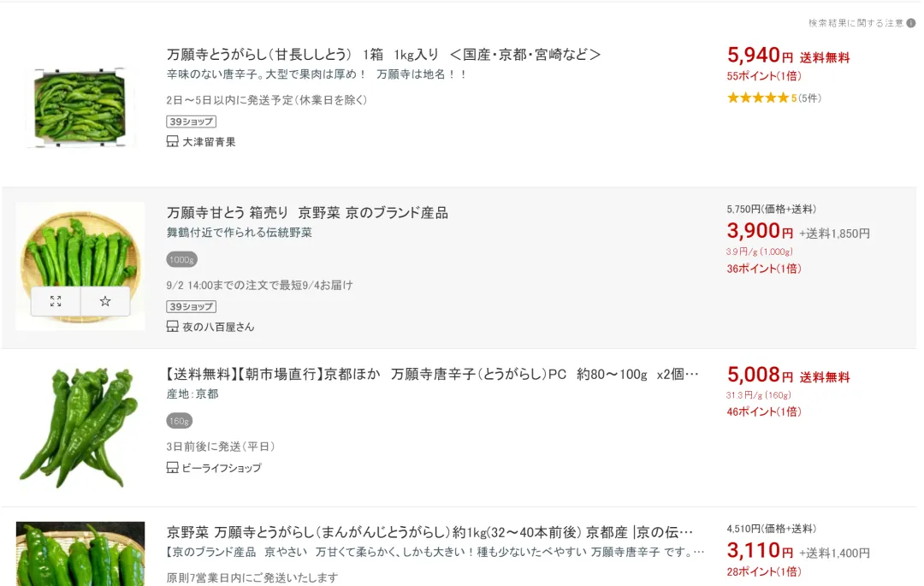Click the 39ショップ badge above 夜の八百屋さん
Screen dimensions: 924x586
pos(191,306)
